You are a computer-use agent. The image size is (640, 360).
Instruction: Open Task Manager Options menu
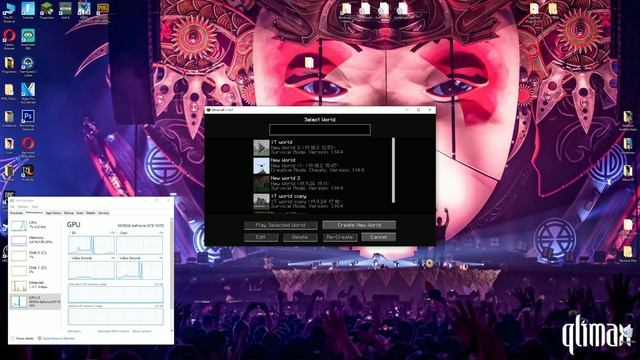click(23, 207)
